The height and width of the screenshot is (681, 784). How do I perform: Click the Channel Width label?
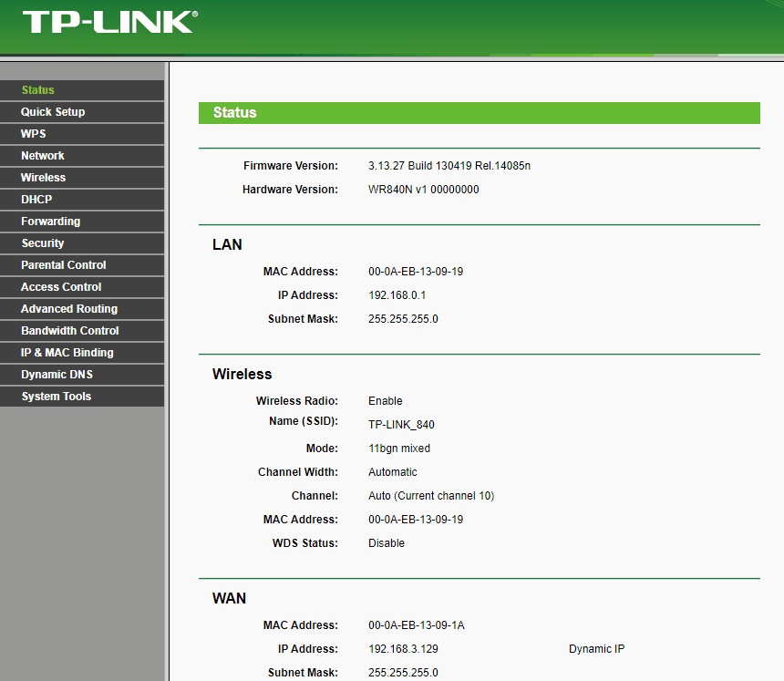tap(298, 472)
